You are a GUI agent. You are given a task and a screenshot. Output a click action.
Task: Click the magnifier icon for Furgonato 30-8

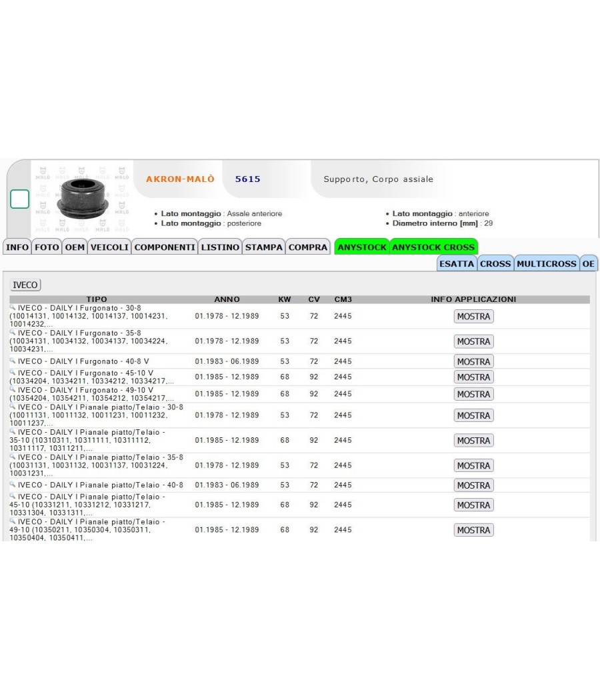[x=13, y=307]
